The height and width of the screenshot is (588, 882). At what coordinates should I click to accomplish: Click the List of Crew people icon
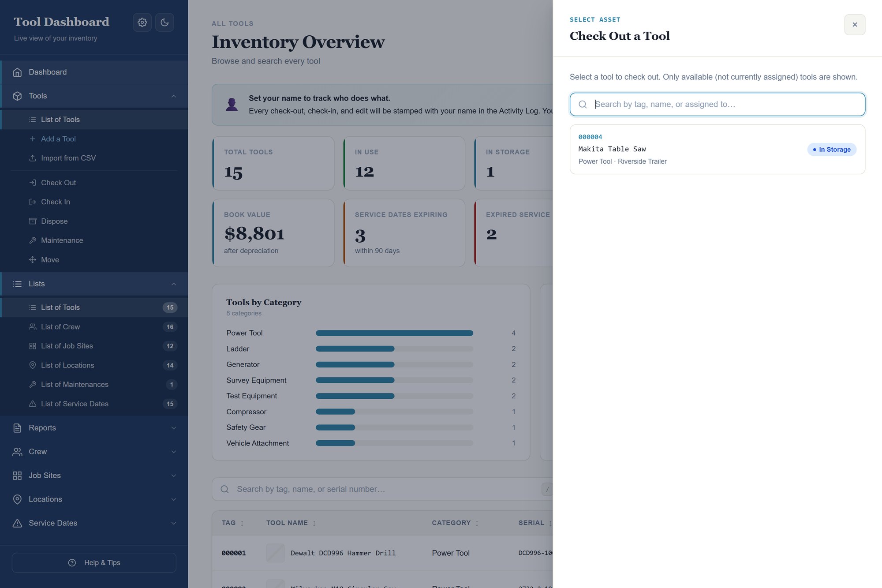pyautogui.click(x=33, y=327)
